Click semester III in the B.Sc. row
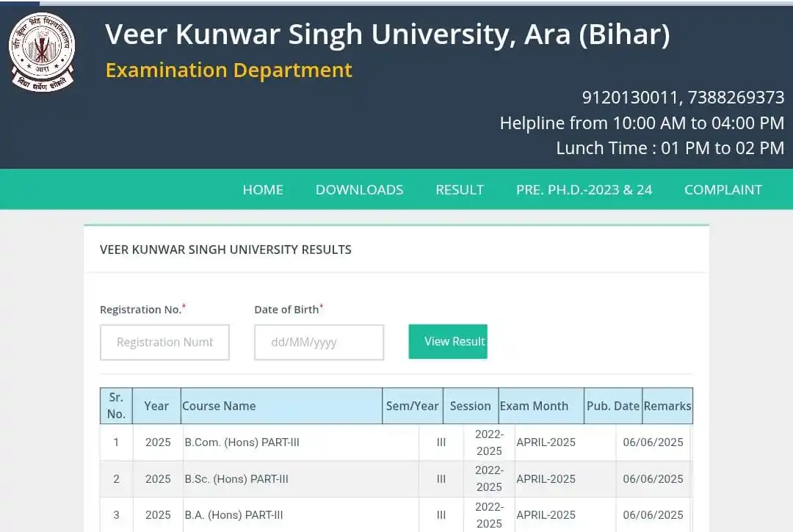 point(441,479)
